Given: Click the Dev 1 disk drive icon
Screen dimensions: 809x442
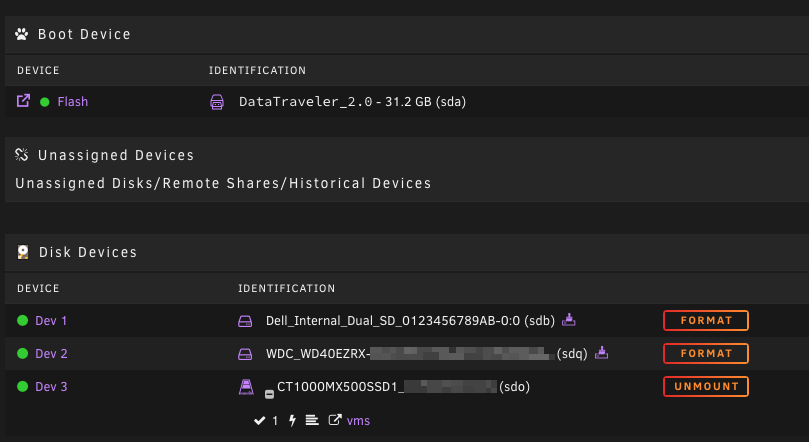Looking at the screenshot, I should click(x=245, y=321).
